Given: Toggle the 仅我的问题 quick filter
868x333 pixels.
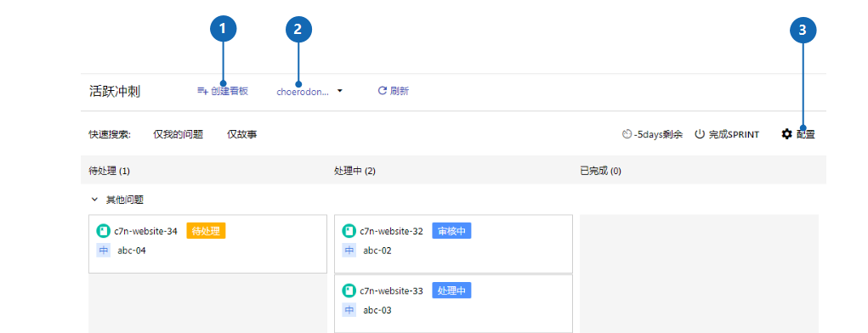Looking at the screenshot, I should click(179, 134).
